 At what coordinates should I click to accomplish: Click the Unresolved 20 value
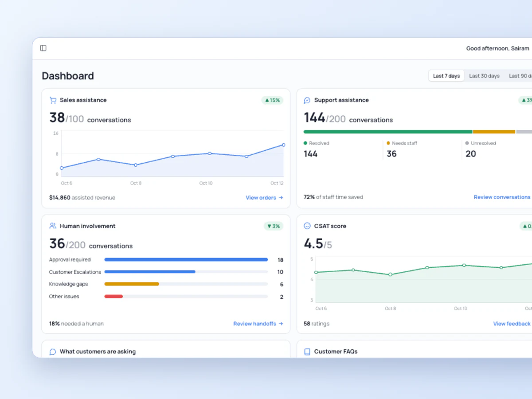click(x=471, y=154)
